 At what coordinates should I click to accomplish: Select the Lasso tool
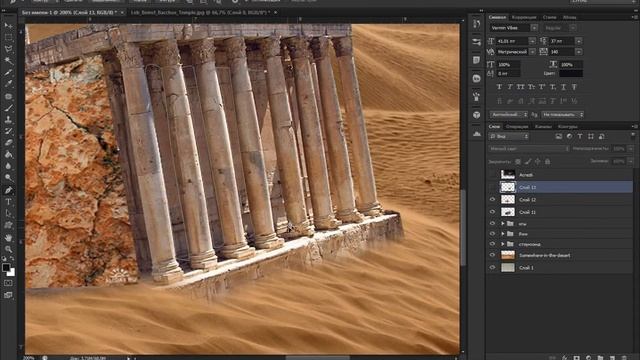click(x=8, y=49)
